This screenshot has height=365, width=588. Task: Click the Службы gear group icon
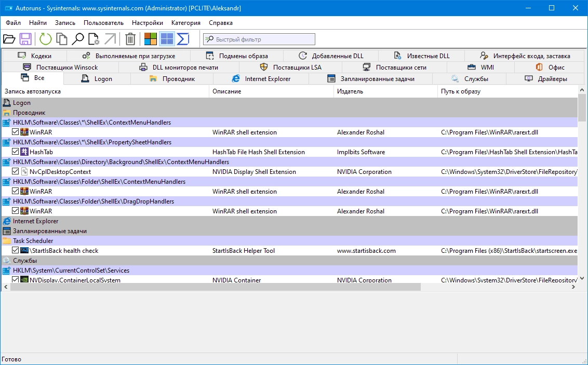pos(6,261)
